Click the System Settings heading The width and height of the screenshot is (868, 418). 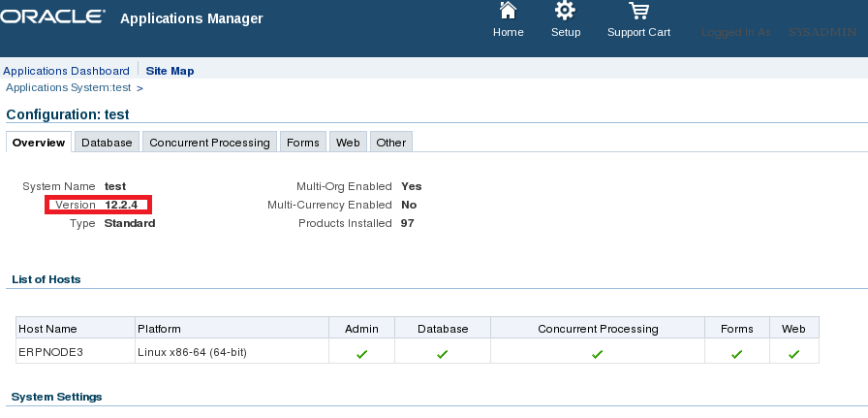pos(56,397)
